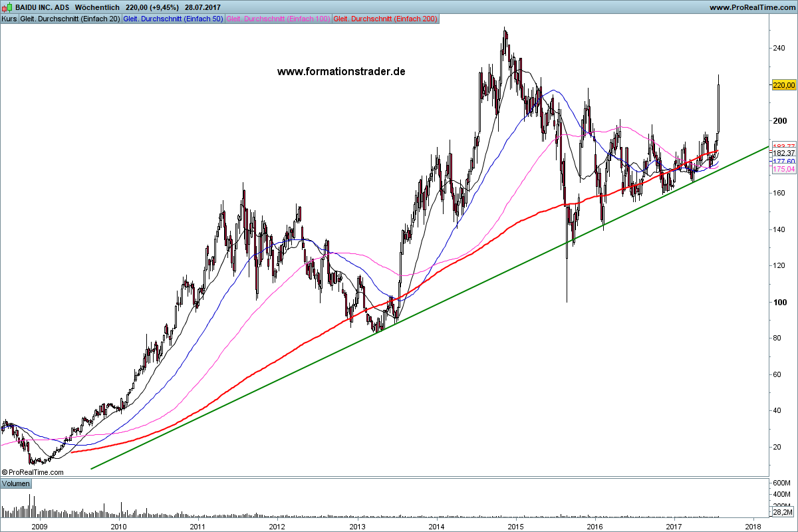
Task: Open the www.ProRealTime.com link
Action: point(751,7)
